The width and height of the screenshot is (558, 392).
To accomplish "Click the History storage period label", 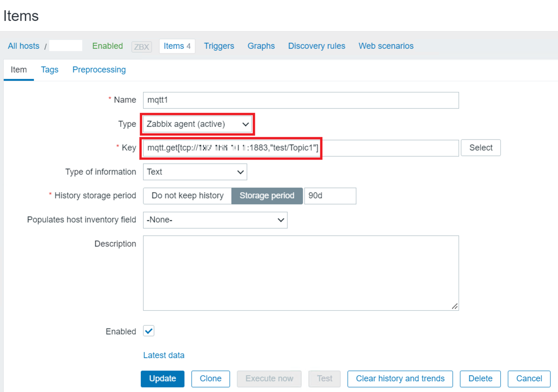I will 95,196.
